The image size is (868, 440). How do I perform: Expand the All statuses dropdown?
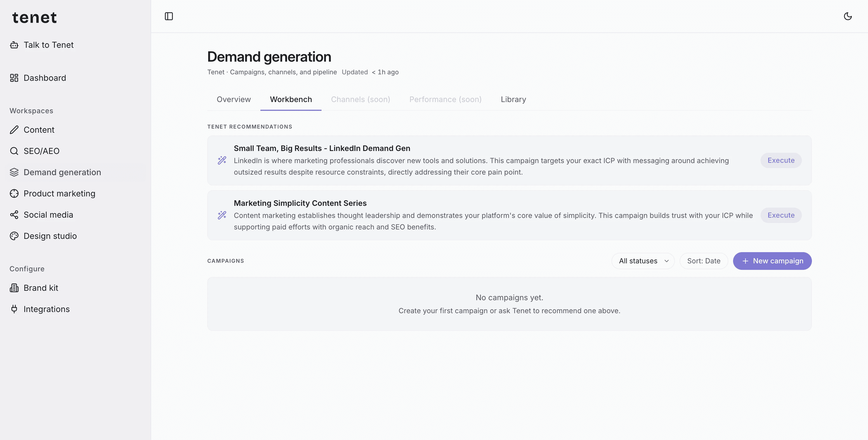pos(643,261)
